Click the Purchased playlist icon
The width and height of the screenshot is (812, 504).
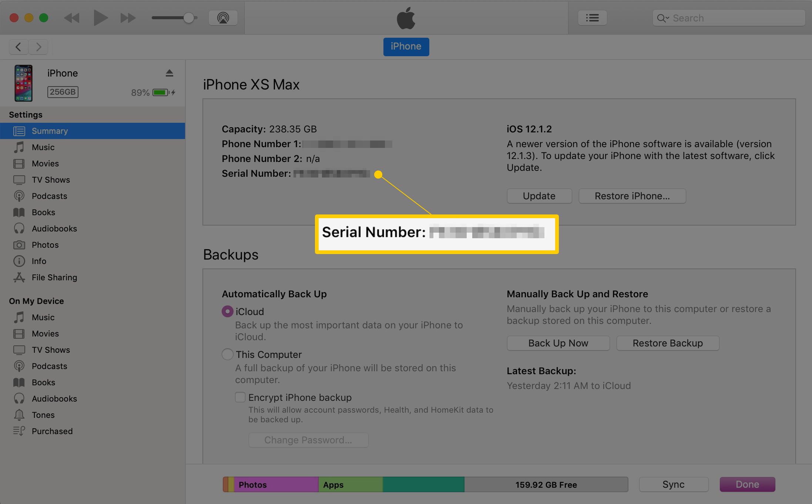(19, 431)
